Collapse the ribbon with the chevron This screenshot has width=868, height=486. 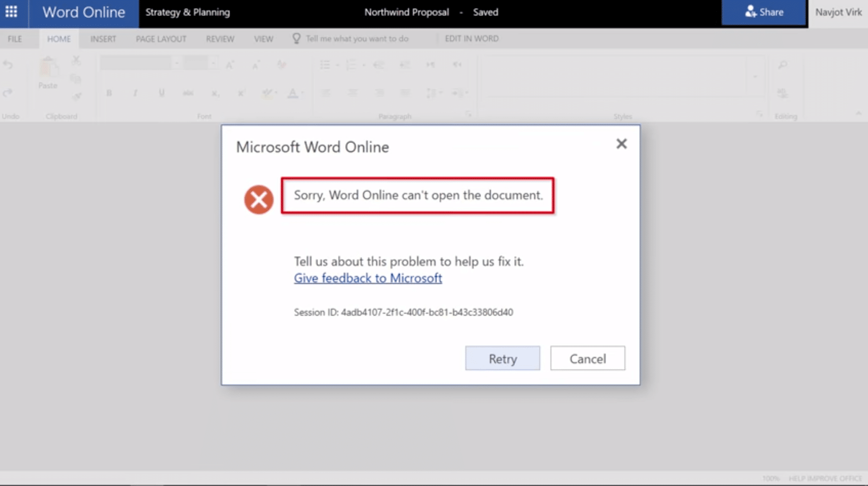(858, 113)
